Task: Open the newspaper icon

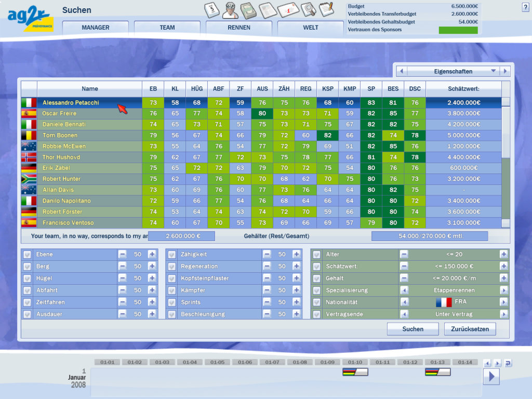Action: click(268, 9)
